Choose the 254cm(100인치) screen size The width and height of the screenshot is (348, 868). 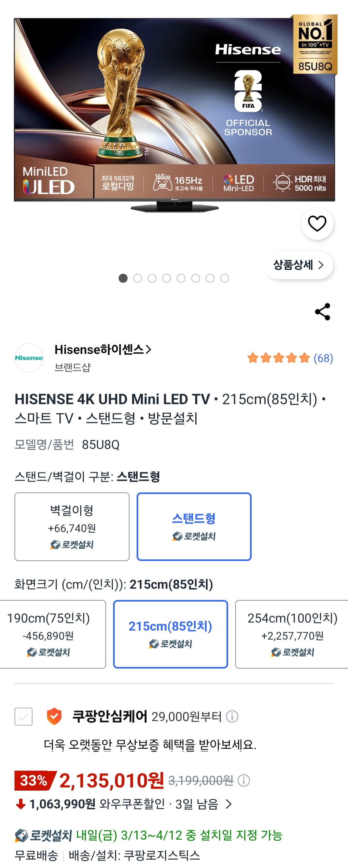pos(292,634)
